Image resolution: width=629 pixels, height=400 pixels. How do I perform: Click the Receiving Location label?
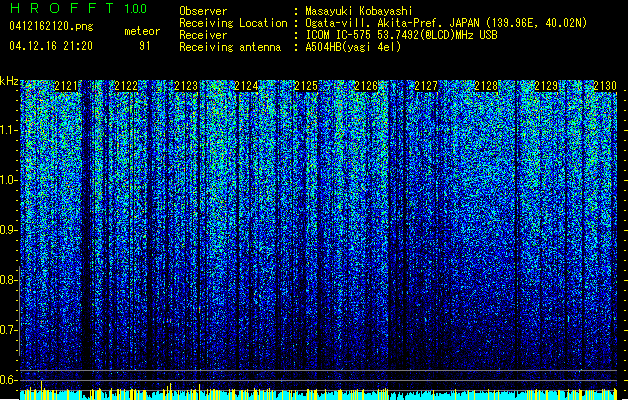click(x=233, y=23)
